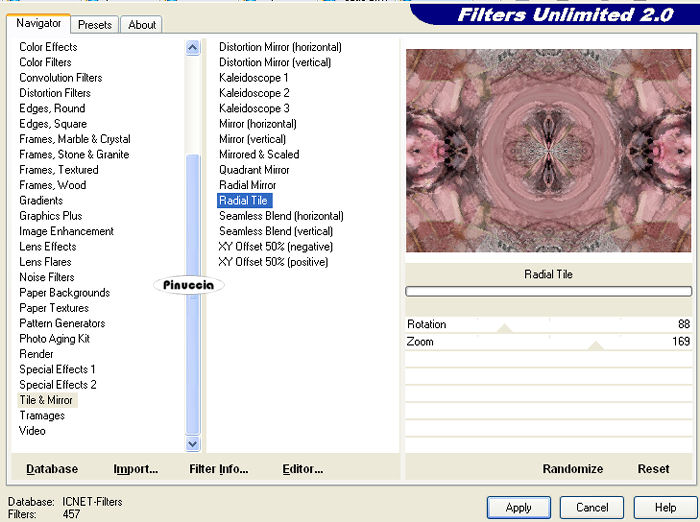The image size is (700, 522).
Task: Pick the Mirrored & Scaled filter
Action: click(259, 155)
